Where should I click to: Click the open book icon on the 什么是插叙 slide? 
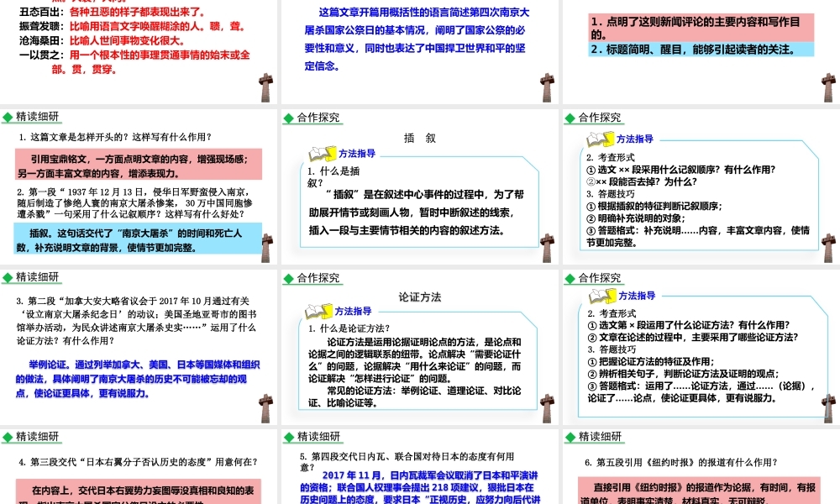pos(323,154)
